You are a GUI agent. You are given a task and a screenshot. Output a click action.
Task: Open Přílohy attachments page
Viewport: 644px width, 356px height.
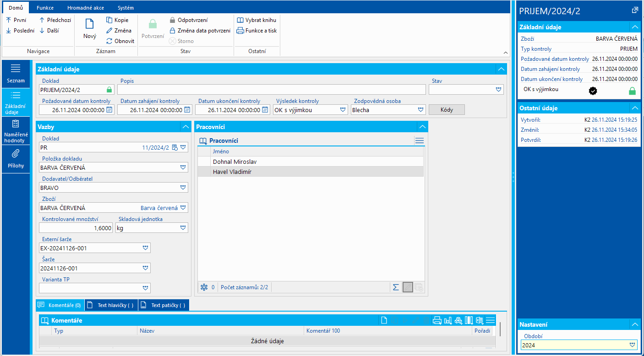point(16,159)
